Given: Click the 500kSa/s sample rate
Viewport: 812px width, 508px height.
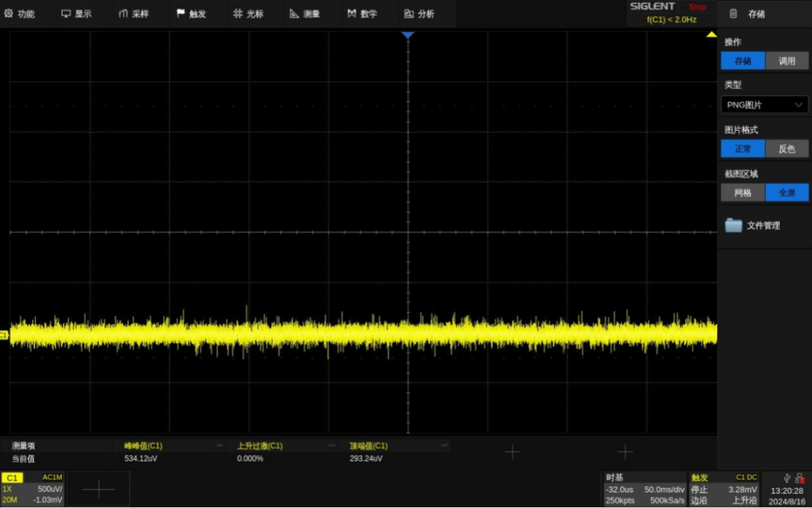Looking at the screenshot, I should pyautogui.click(x=667, y=500).
